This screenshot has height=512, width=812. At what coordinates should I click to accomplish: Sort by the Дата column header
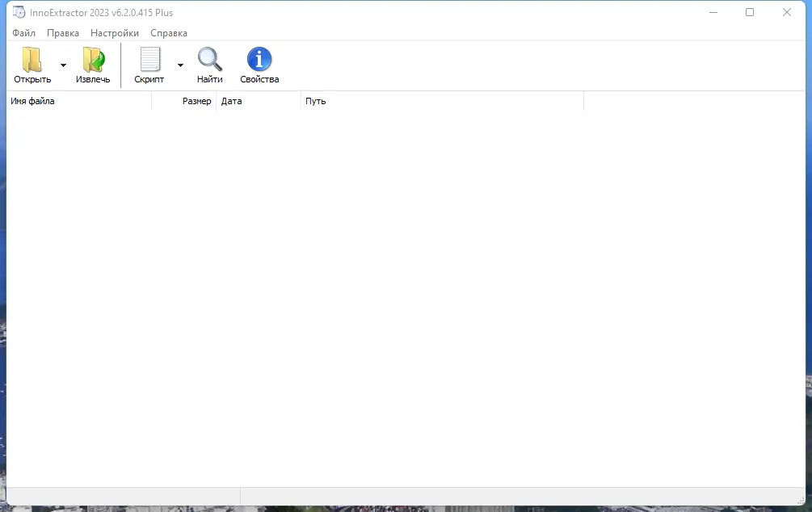[x=259, y=101]
